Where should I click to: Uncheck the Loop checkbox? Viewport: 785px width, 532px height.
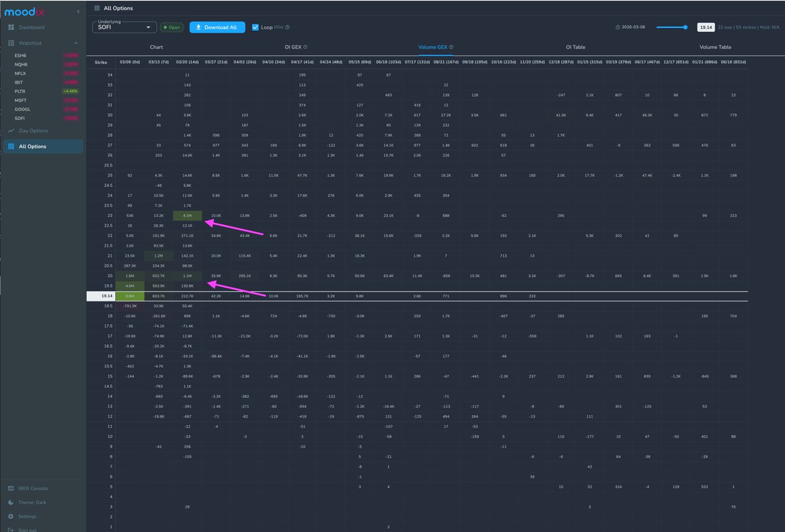click(x=255, y=27)
